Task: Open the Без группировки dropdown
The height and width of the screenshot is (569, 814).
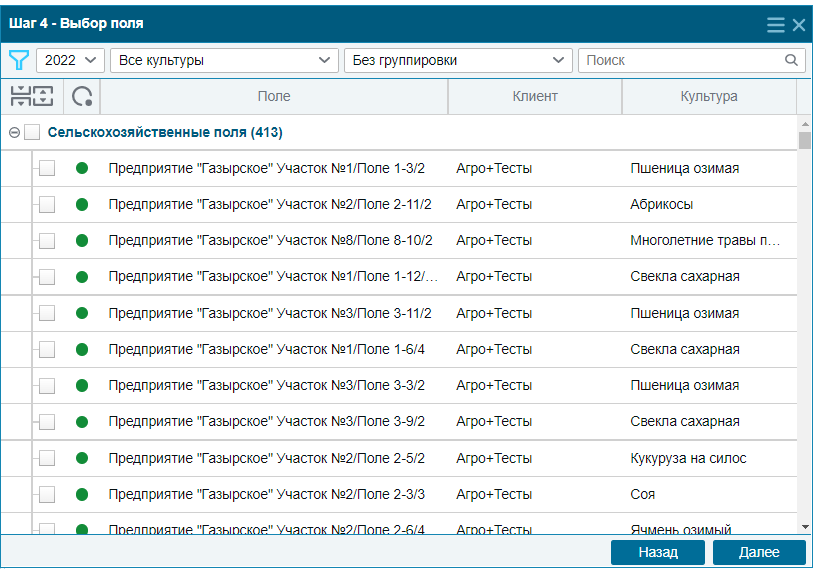Action: (x=458, y=60)
